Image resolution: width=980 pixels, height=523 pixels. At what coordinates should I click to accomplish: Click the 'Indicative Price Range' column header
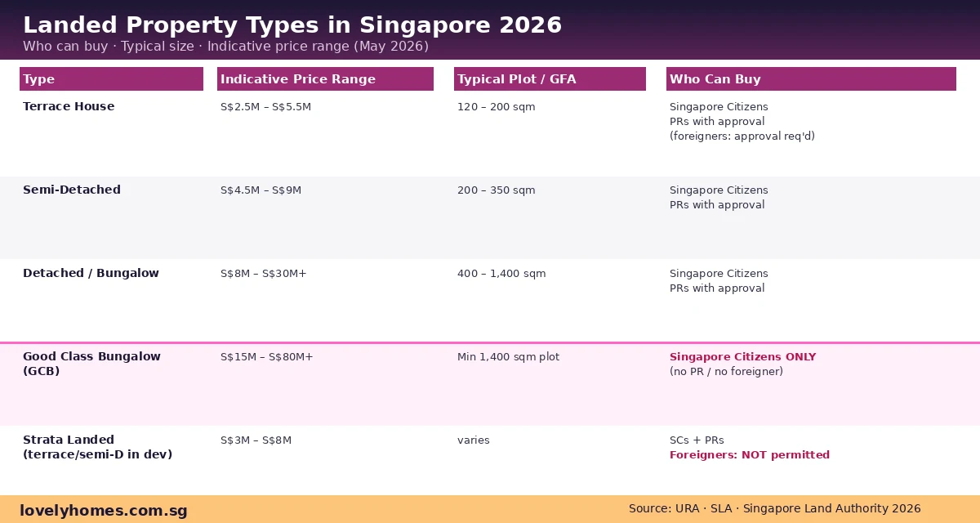(x=325, y=79)
